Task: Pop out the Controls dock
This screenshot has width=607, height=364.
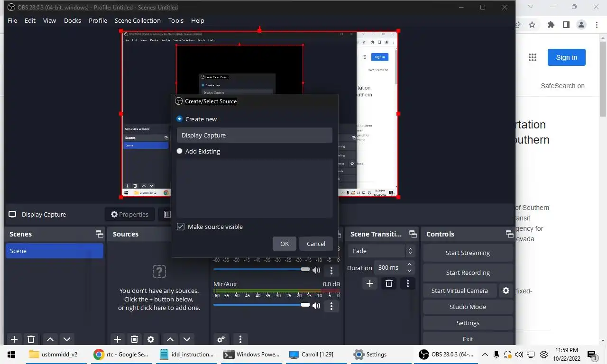Action: tap(509, 234)
